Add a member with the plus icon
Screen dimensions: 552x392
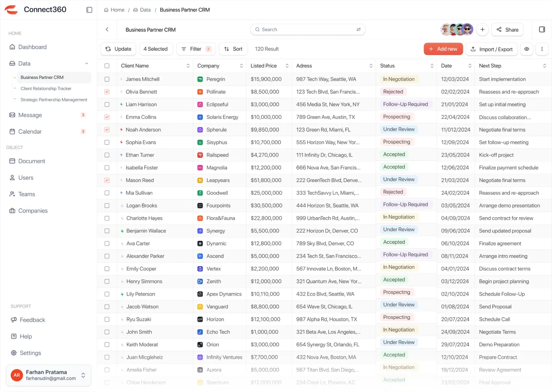482,29
